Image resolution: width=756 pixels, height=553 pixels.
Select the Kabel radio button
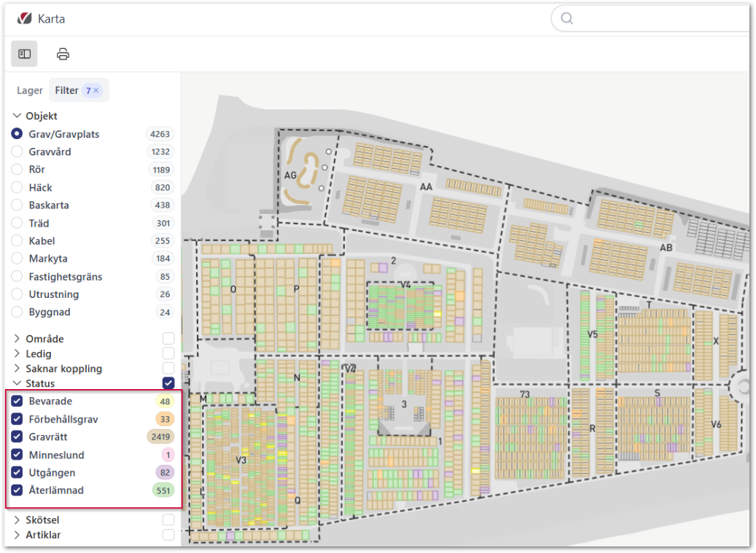pyautogui.click(x=17, y=241)
